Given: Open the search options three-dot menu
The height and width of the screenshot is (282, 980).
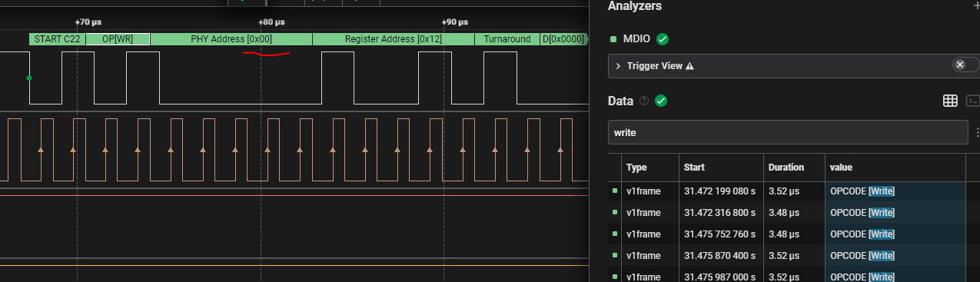Looking at the screenshot, I should (977, 132).
